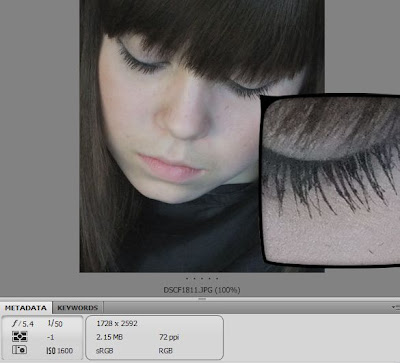Click the star rating dots under preview
400x363 pixels.
[202, 278]
